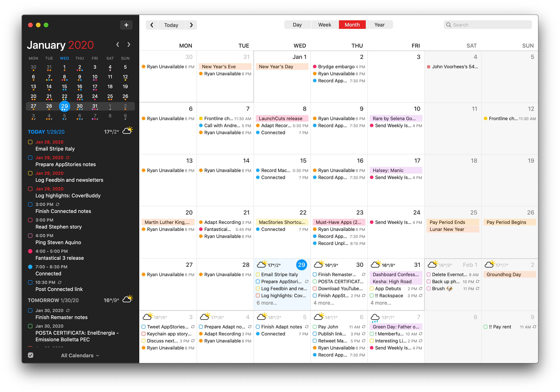Open LaunchCuts release event on Jan 8
This screenshot has width=560, height=392.
282,119
